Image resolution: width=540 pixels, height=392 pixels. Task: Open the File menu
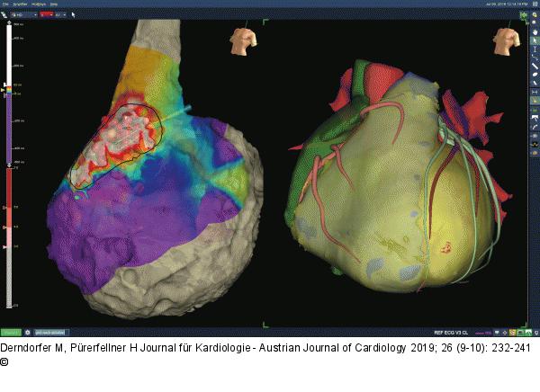coord(6,4)
